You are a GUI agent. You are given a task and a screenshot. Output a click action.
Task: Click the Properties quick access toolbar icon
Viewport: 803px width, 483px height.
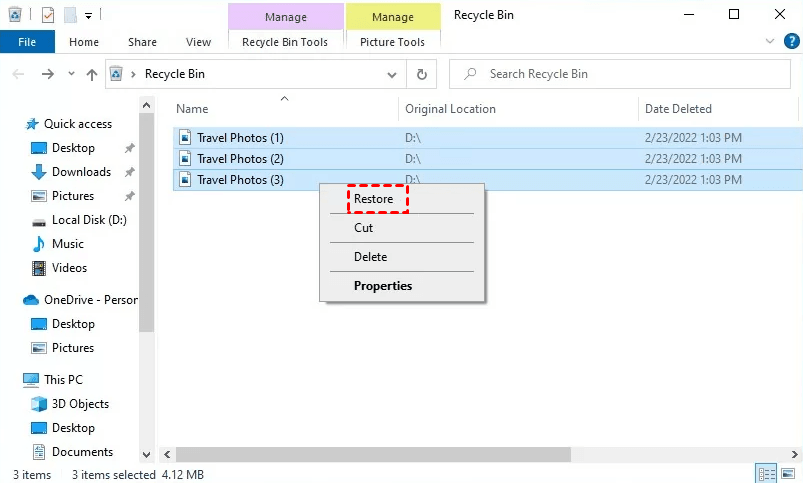pos(48,15)
